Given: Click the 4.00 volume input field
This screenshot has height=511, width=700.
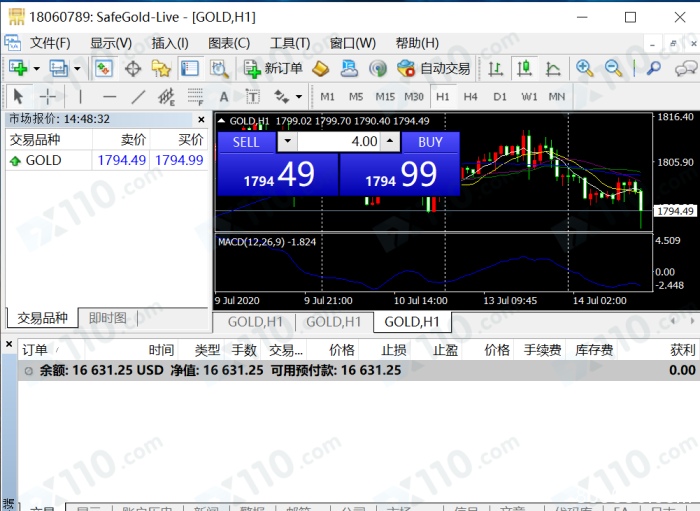Looking at the screenshot, I should pyautogui.click(x=339, y=141).
